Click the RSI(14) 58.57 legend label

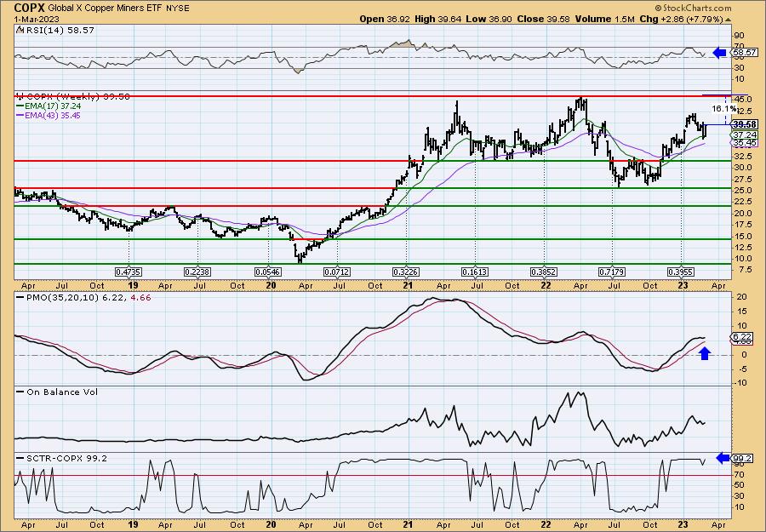pos(59,31)
